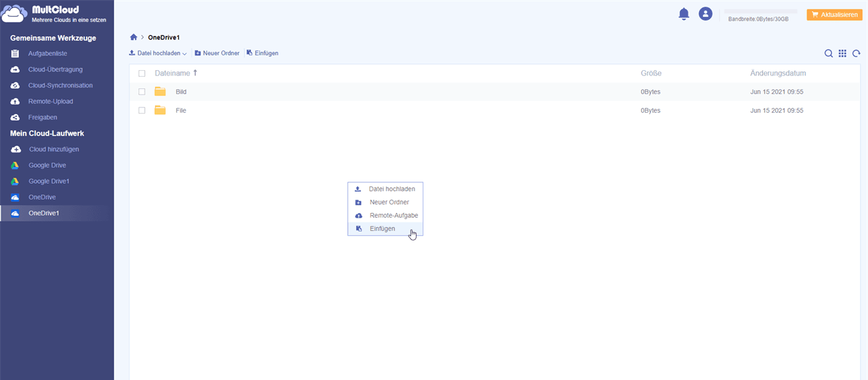Click the Bild folder icon
This screenshot has width=868, height=380.
coord(160,91)
